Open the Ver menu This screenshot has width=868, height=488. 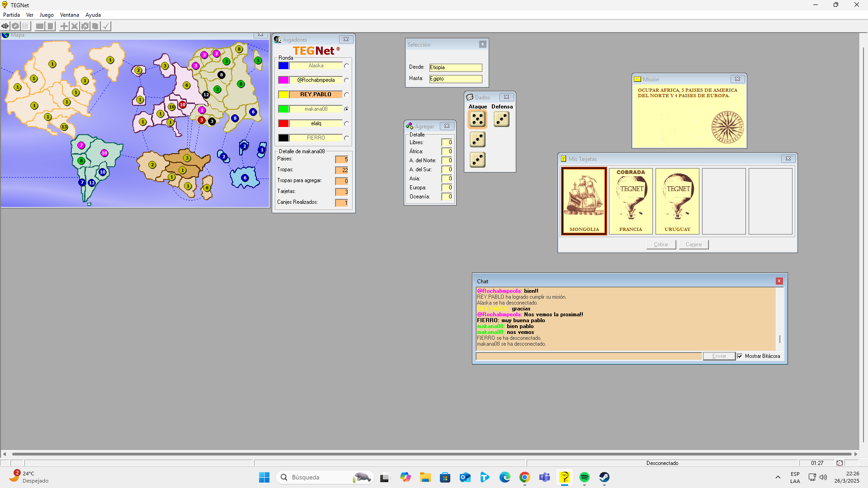(30, 15)
